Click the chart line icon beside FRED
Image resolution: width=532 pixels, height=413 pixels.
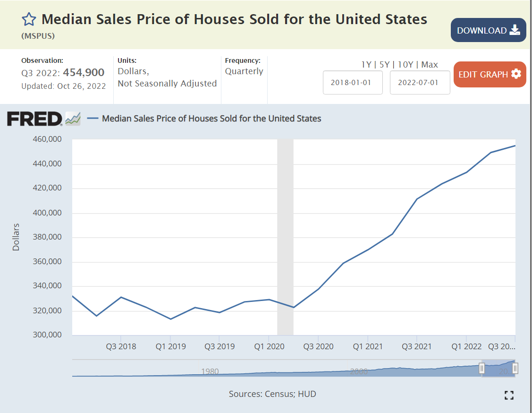pos(73,119)
